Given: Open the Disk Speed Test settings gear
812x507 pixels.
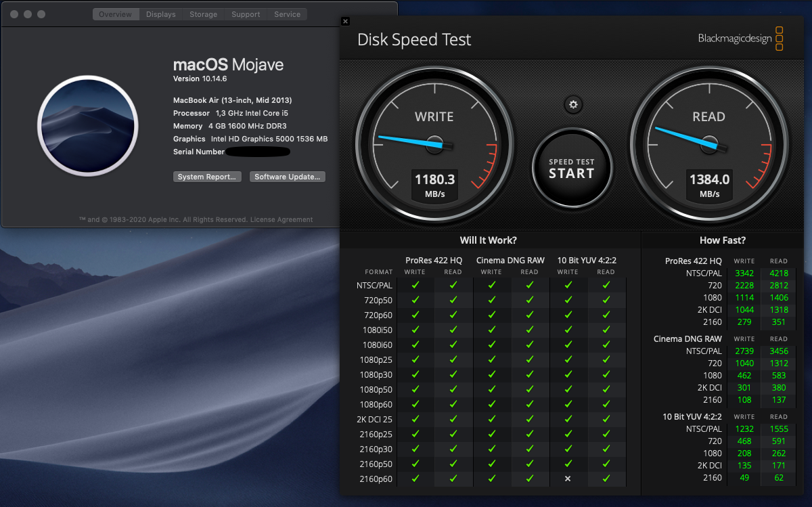Looking at the screenshot, I should (573, 104).
